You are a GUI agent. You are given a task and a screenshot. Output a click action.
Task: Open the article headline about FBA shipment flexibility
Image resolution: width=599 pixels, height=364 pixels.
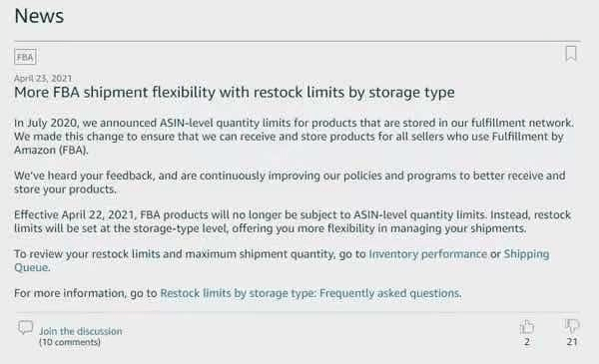pyautogui.click(x=235, y=93)
